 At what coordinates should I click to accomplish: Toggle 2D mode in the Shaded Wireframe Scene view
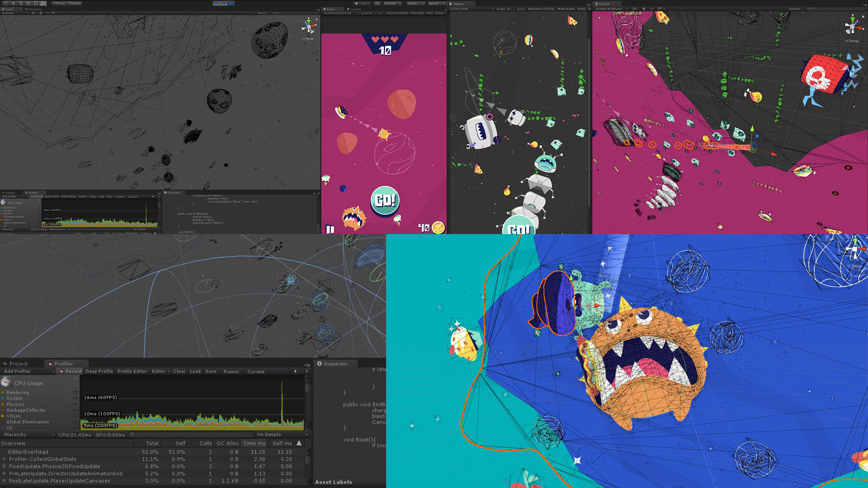pos(634,9)
